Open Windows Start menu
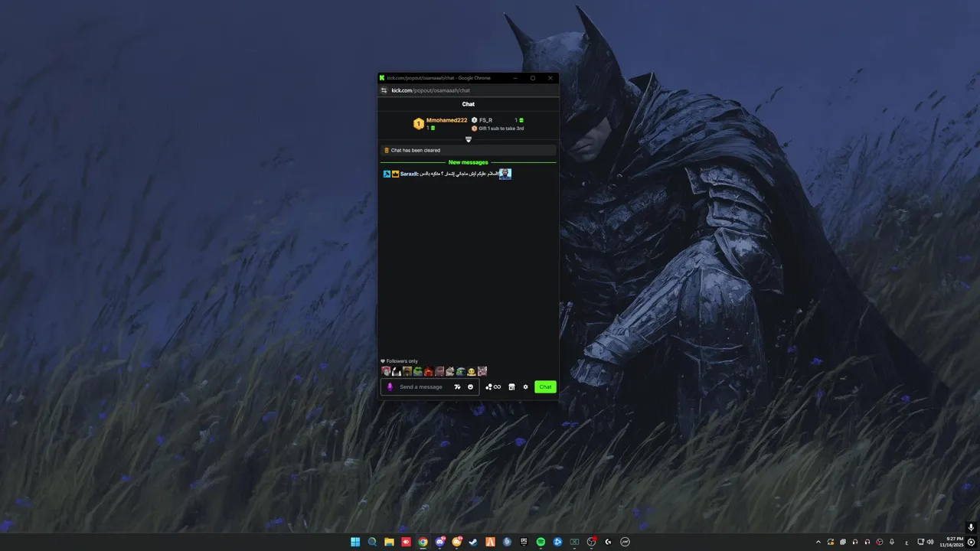Viewport: 980px width, 551px height. coord(355,542)
